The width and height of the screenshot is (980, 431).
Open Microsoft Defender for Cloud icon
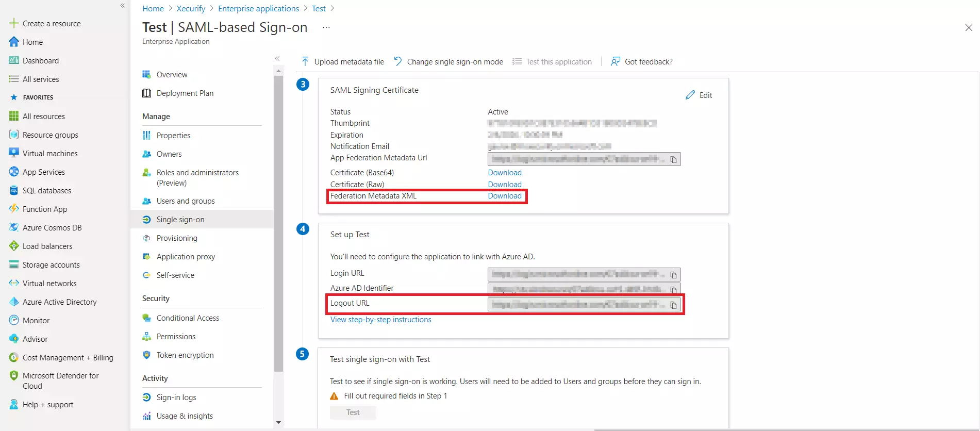pos(14,376)
